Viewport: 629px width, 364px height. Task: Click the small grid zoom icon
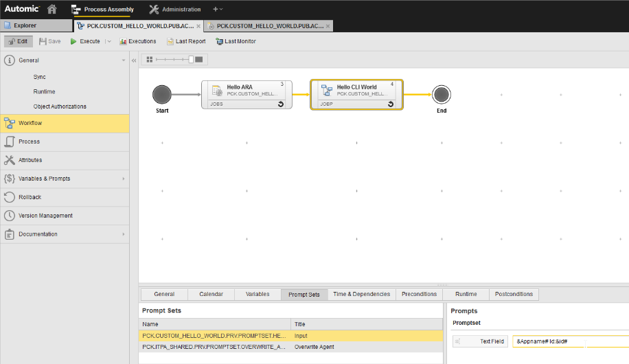pos(149,59)
